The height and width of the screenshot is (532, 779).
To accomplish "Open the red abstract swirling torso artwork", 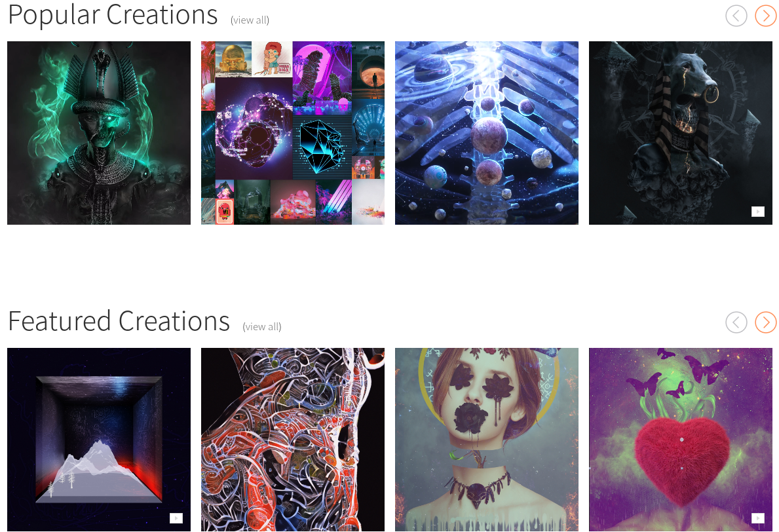I will click(293, 440).
